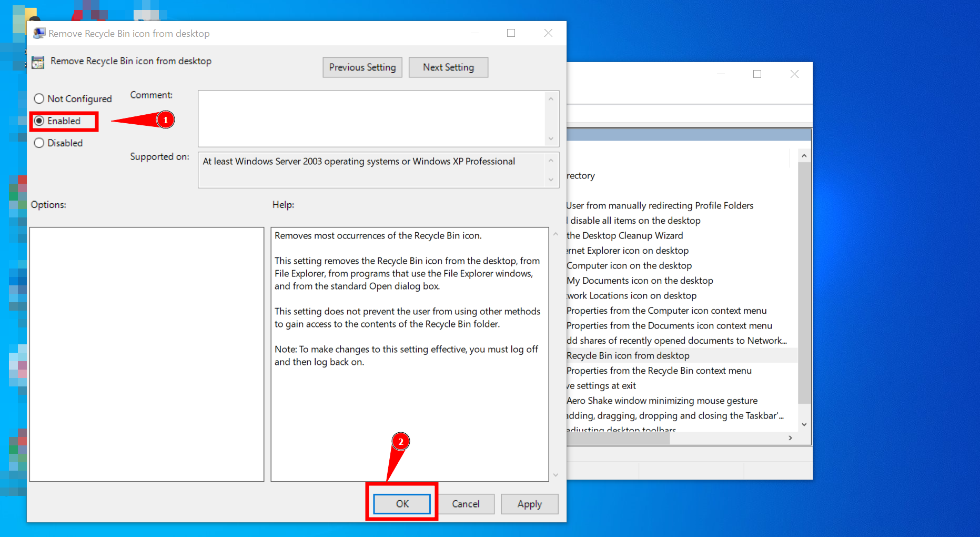980x537 pixels.
Task: Select 'Remove Computer icon on the desktop' policy
Action: pyautogui.click(x=629, y=265)
